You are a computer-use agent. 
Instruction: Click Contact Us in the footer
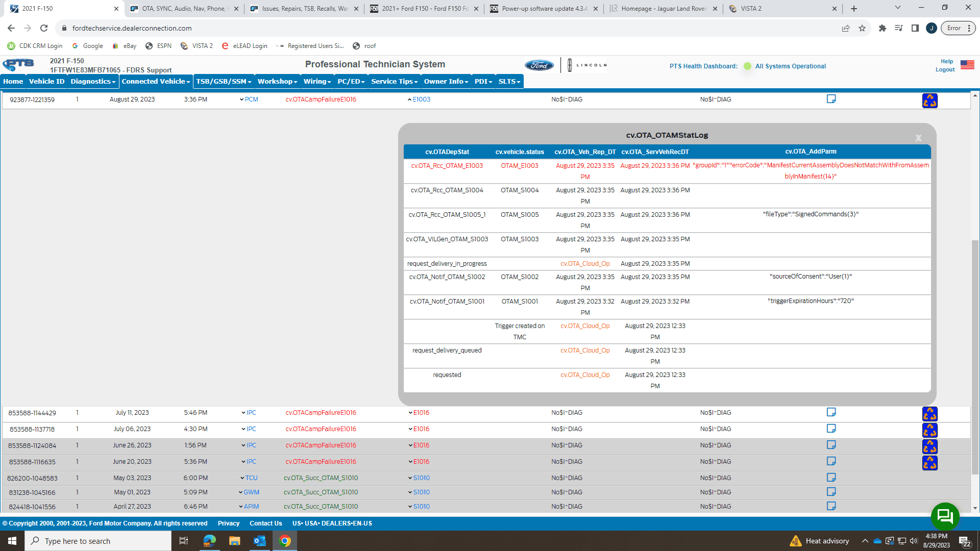coord(265,523)
